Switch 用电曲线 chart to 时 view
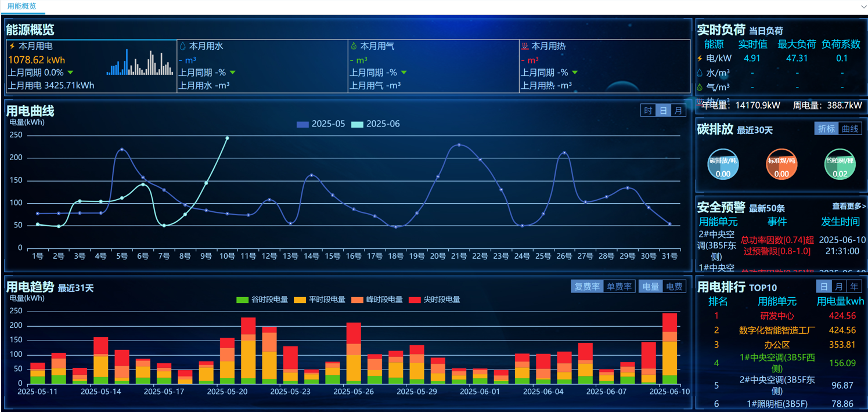This screenshot has height=412, width=868. [x=648, y=111]
